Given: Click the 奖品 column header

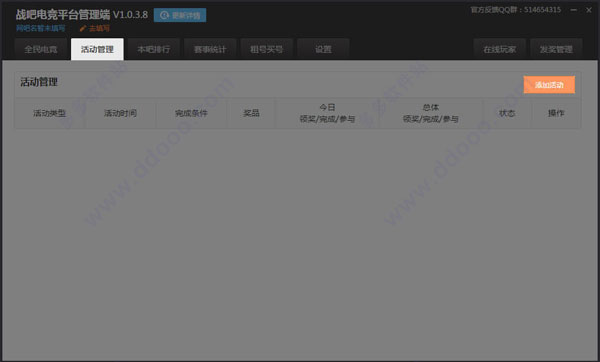Looking at the screenshot, I should [x=251, y=113].
